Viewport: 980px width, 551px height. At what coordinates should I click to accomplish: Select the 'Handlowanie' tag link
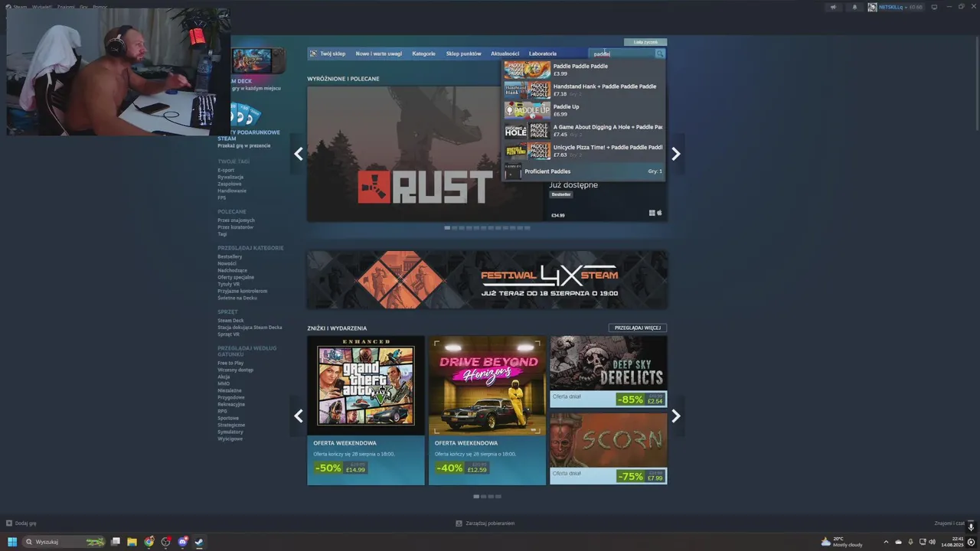click(x=232, y=191)
